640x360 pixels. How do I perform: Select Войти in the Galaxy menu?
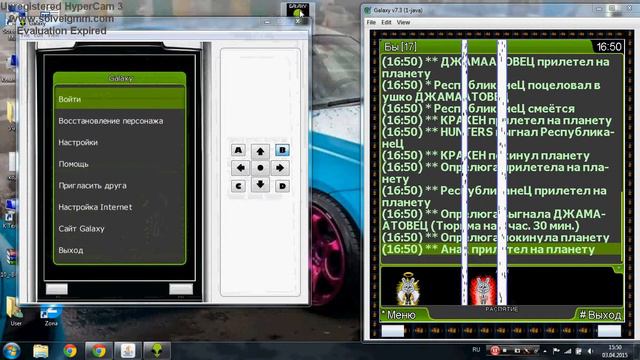coord(119,99)
